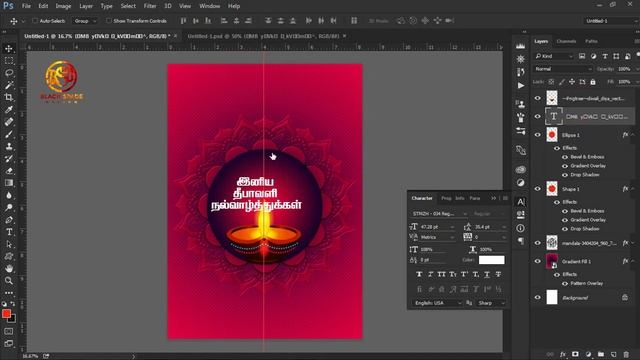This screenshot has width=640, height=360.
Task: Open the Layer menu
Action: (x=86, y=6)
